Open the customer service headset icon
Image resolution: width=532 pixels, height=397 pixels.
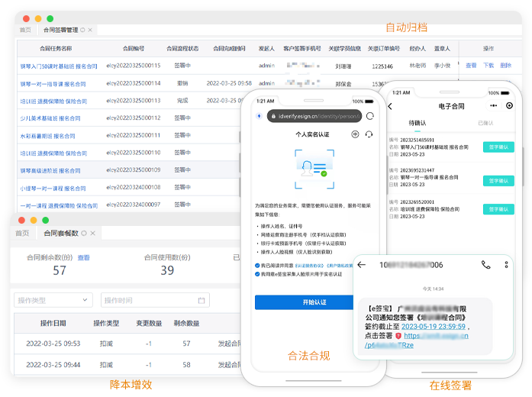[x=368, y=134]
